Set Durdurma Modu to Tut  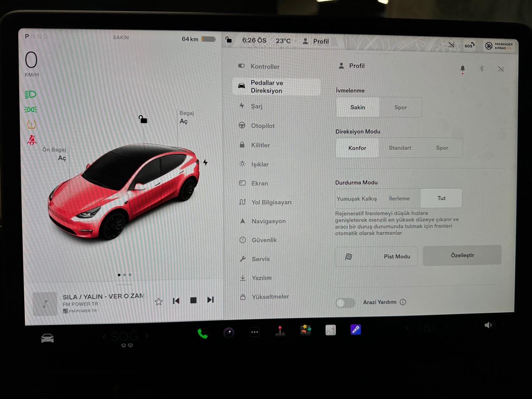(441, 198)
